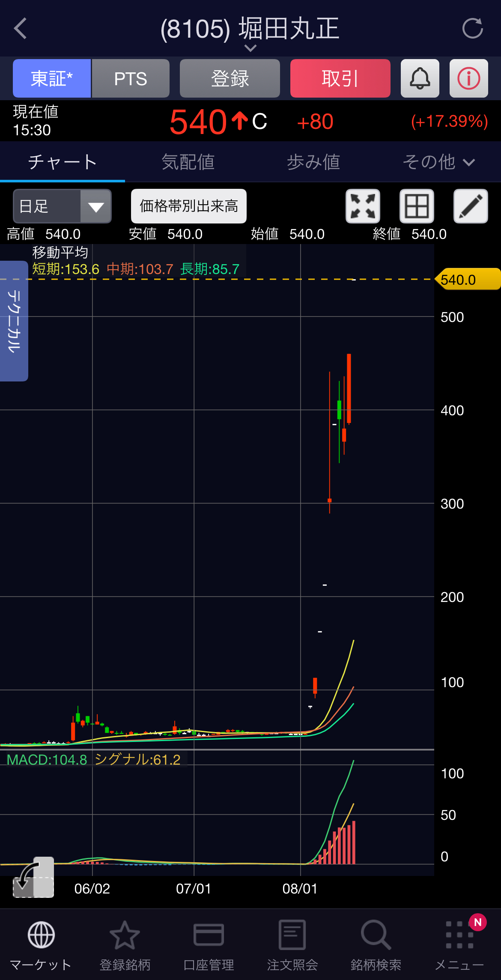Image resolution: width=501 pixels, height=980 pixels.
Task: Open 注文照会 in bottom navigation
Action: tap(292, 945)
